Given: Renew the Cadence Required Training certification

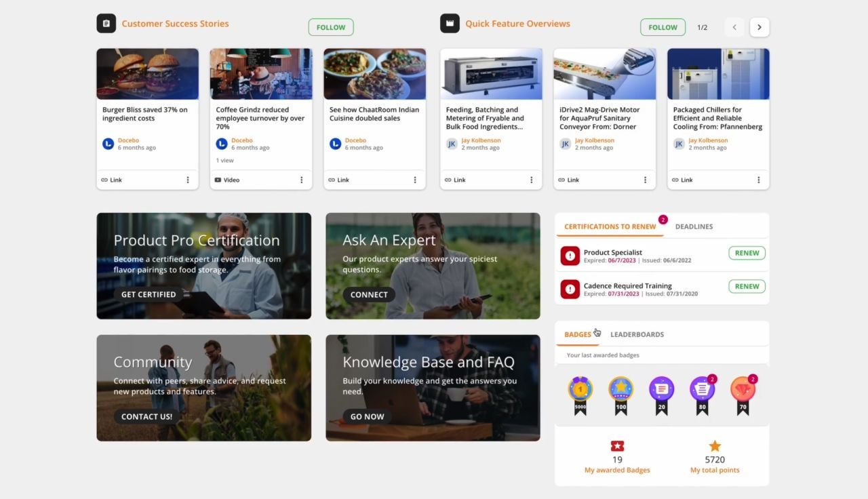Looking at the screenshot, I should point(747,286).
